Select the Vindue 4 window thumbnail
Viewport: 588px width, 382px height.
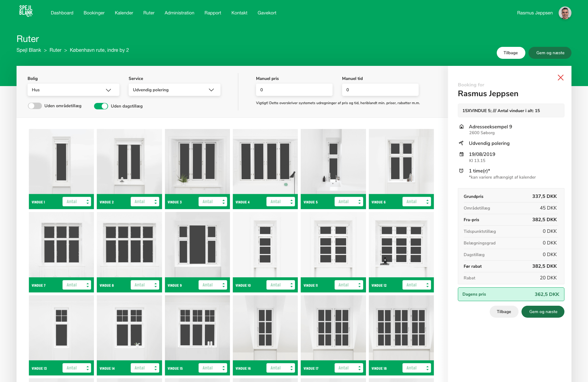[265, 161]
